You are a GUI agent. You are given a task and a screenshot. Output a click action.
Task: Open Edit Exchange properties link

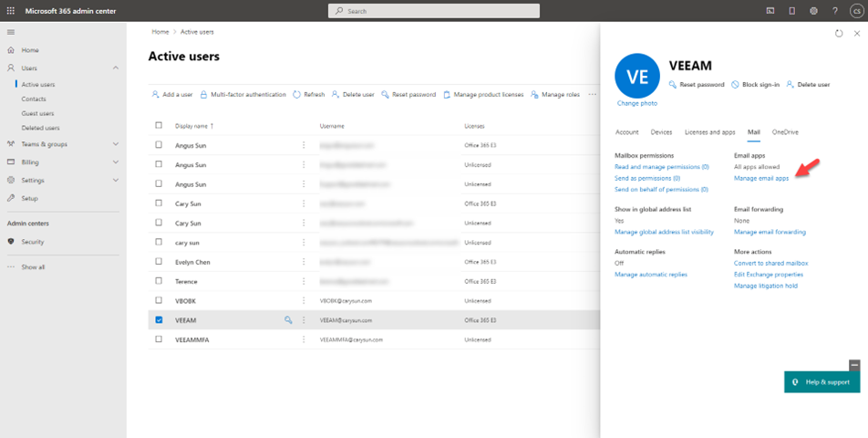point(769,274)
